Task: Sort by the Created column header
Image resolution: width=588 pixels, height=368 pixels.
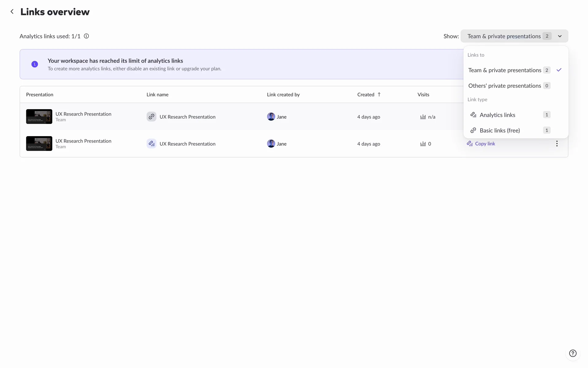Action: pyautogui.click(x=366, y=94)
